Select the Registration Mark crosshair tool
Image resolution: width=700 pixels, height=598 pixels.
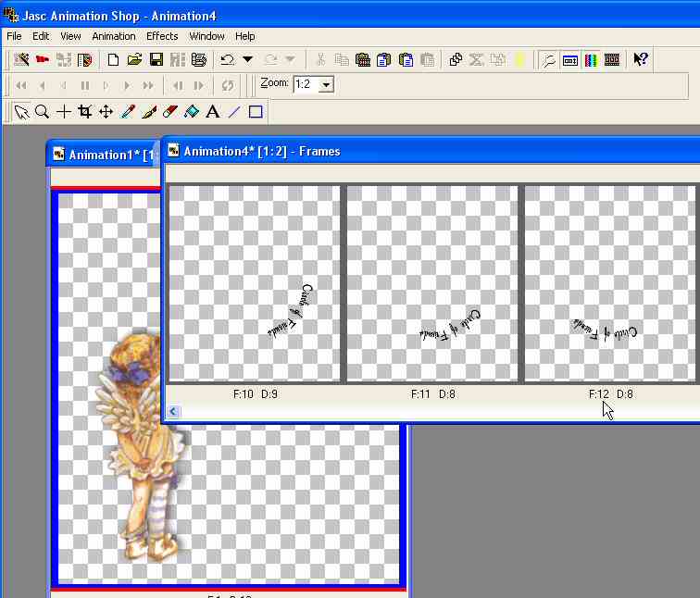coord(64,112)
